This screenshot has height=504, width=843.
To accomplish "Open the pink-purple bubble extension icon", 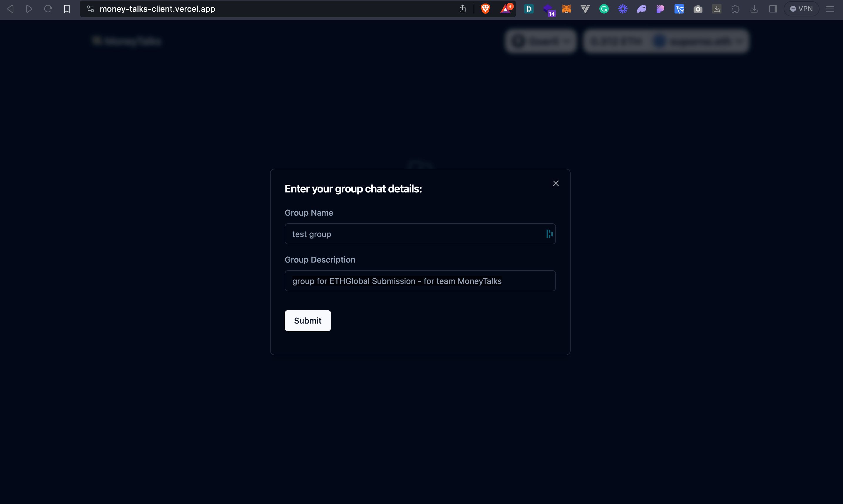I will click(660, 9).
